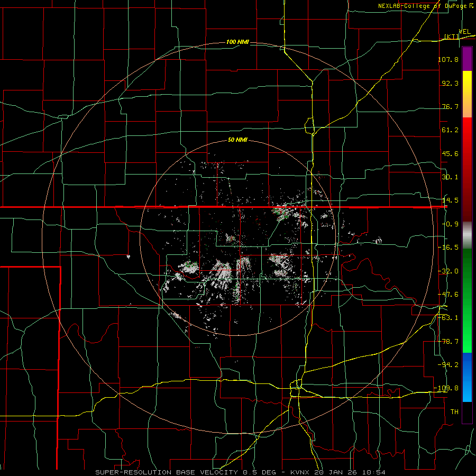The image size is (476, 476).
Task: Select the -78.7 velocity scale value
Action: coord(448,342)
